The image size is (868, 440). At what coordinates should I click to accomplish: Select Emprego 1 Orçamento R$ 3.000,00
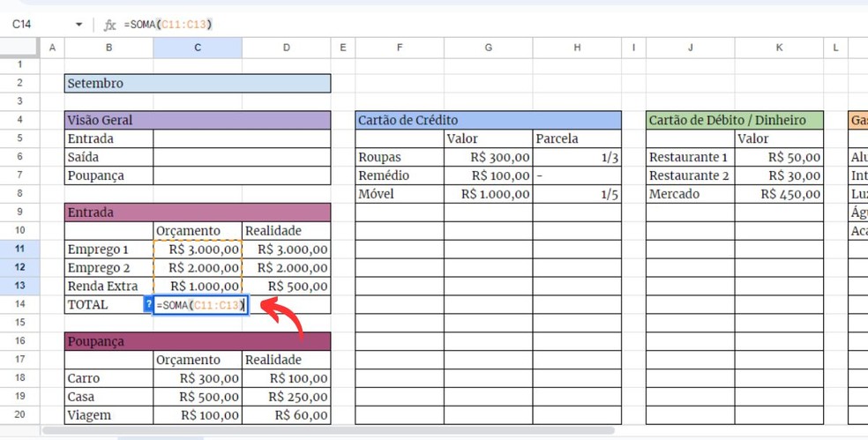[x=198, y=249]
